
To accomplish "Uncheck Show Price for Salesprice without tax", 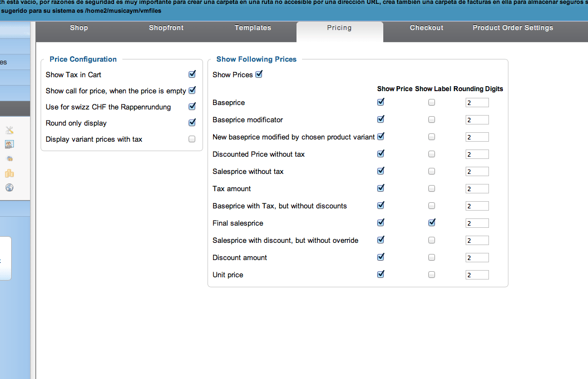I will 381,171.
